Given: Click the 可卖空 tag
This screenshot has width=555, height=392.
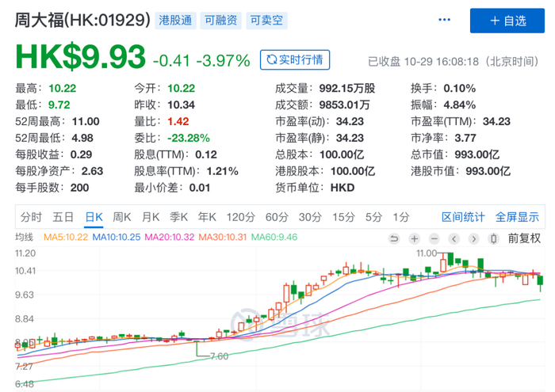Looking at the screenshot, I should 266,21.
